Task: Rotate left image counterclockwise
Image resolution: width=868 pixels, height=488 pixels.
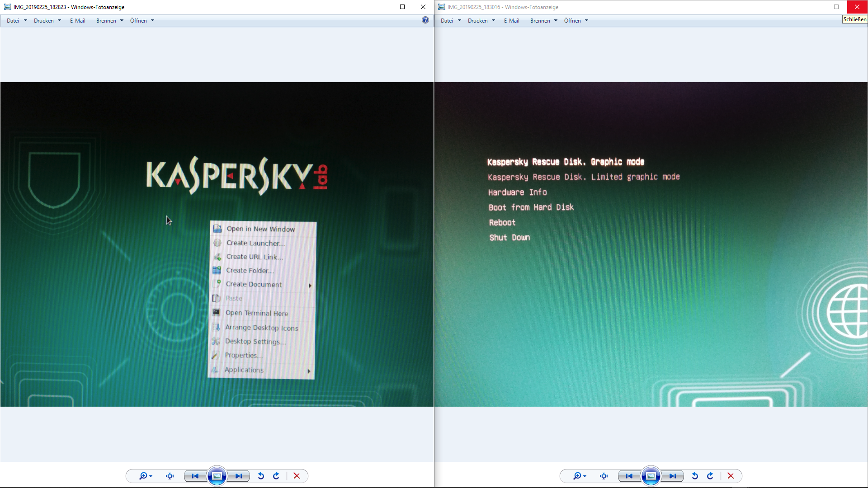Action: pyautogui.click(x=261, y=476)
